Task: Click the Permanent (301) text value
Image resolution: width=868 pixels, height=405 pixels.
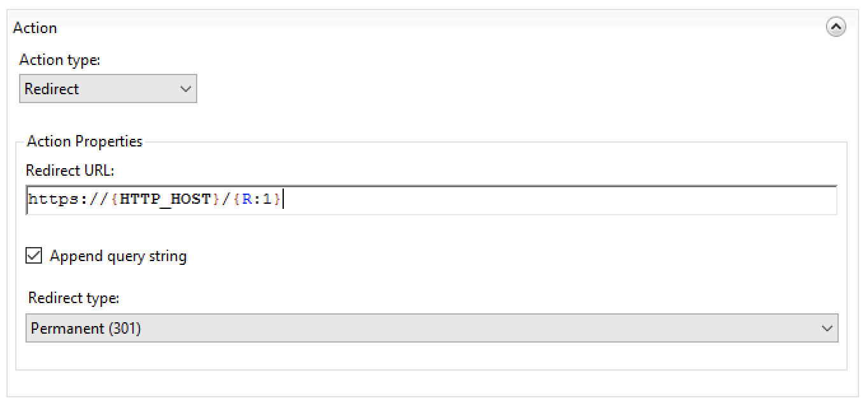Action: click(86, 329)
